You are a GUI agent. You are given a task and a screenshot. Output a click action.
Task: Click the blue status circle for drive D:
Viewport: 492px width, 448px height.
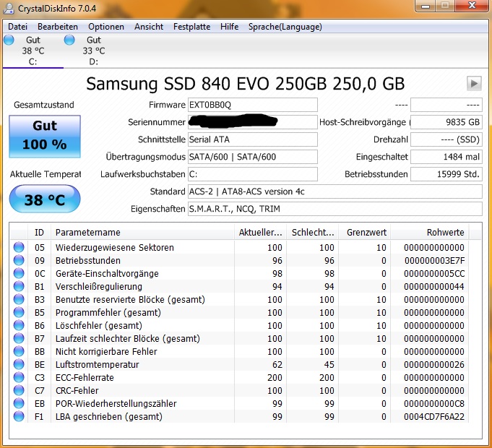click(69, 40)
